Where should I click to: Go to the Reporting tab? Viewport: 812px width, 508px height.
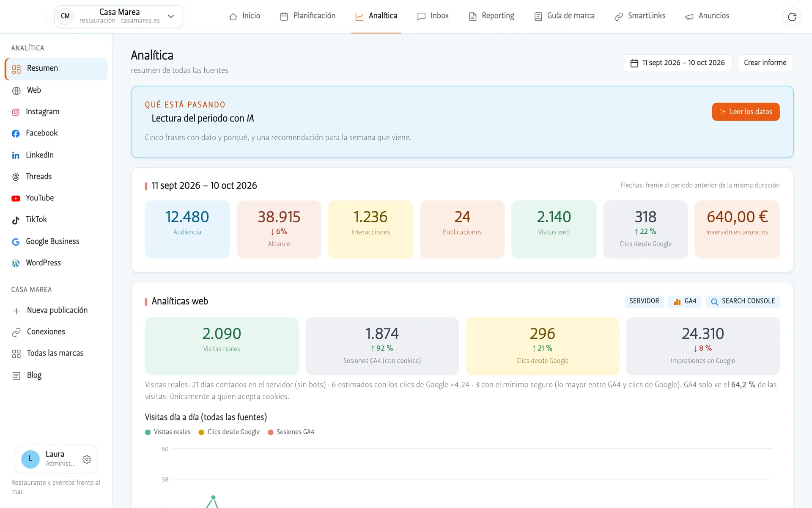coord(492,16)
